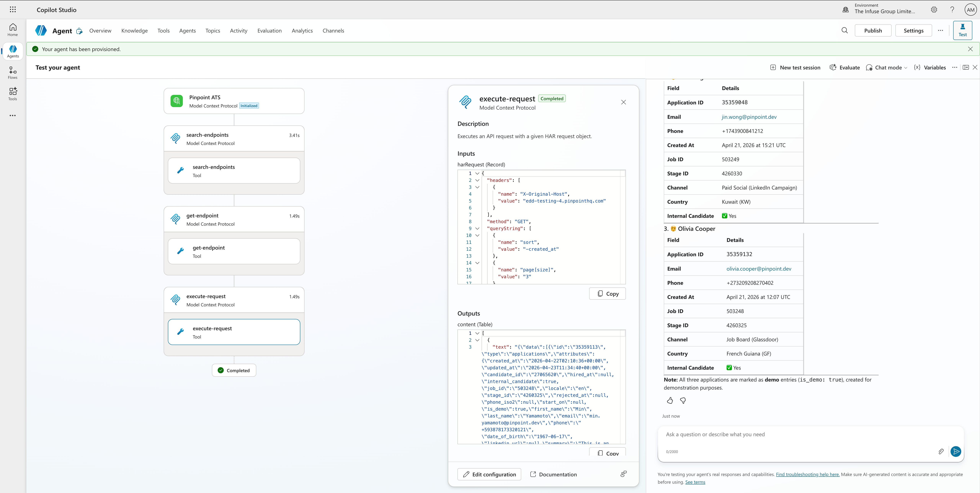Click the Completed status chip
The height and width of the screenshot is (493, 980).
pos(234,370)
